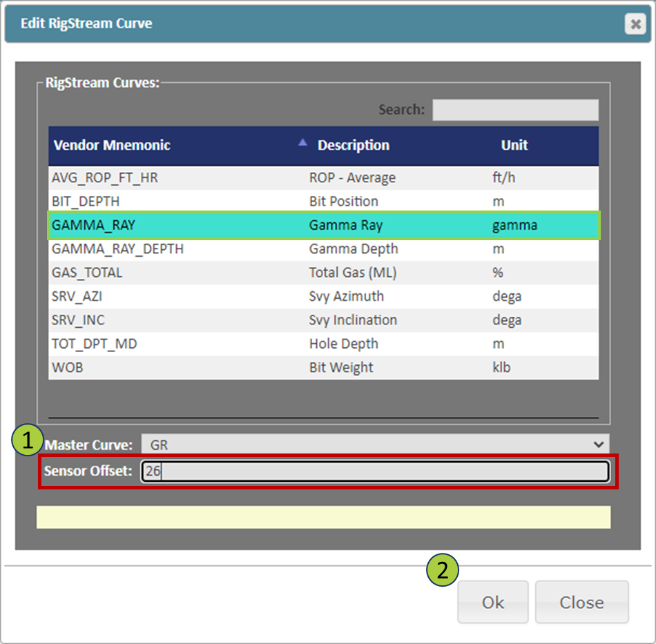The width and height of the screenshot is (656, 644).
Task: Select the BIT_DEPTH row
Action: click(x=323, y=202)
